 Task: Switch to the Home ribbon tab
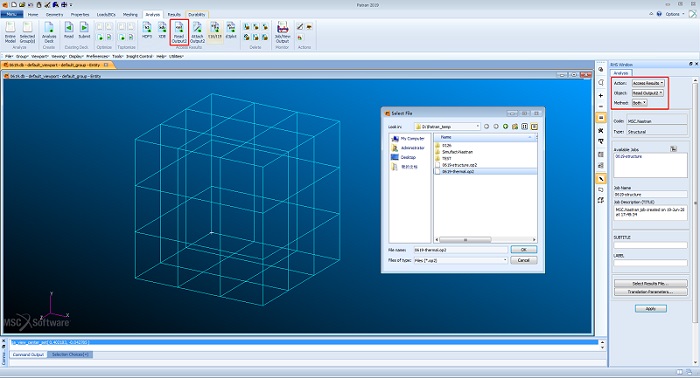(33, 15)
